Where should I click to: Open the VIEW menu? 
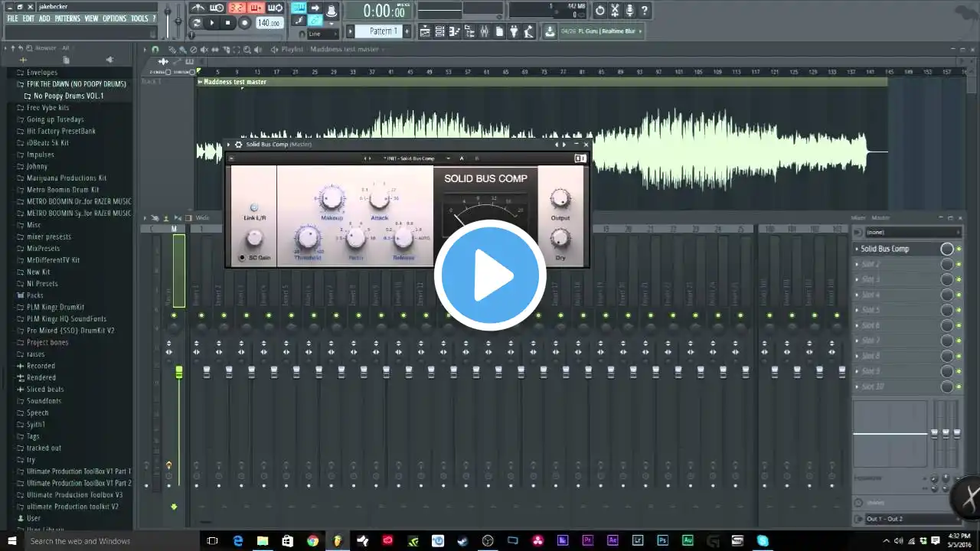click(x=91, y=18)
